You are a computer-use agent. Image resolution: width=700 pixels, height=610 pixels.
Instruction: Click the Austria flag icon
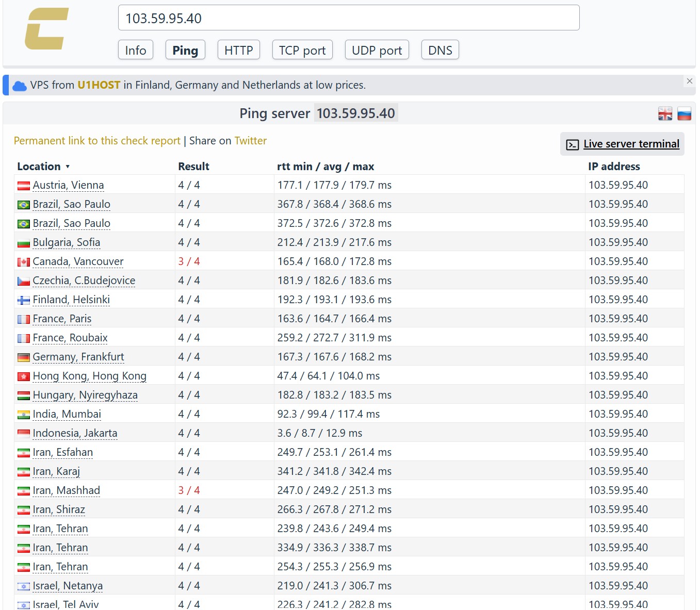[x=24, y=186]
